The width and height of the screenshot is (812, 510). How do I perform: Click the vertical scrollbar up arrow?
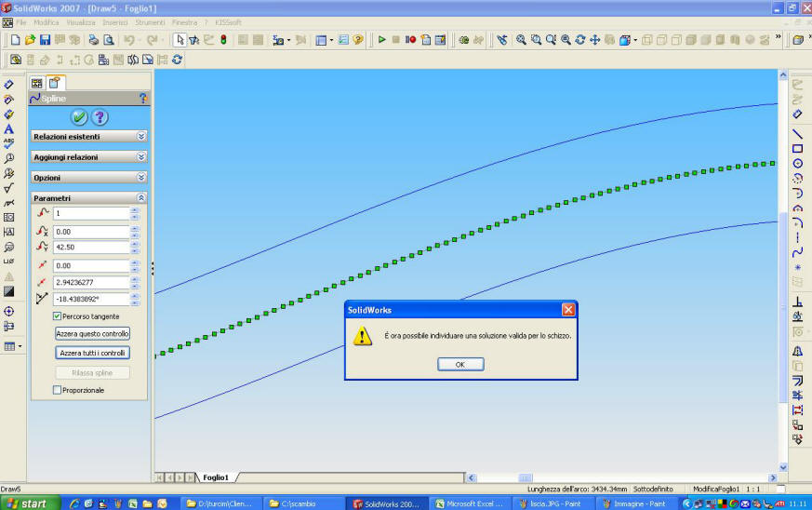(x=783, y=75)
